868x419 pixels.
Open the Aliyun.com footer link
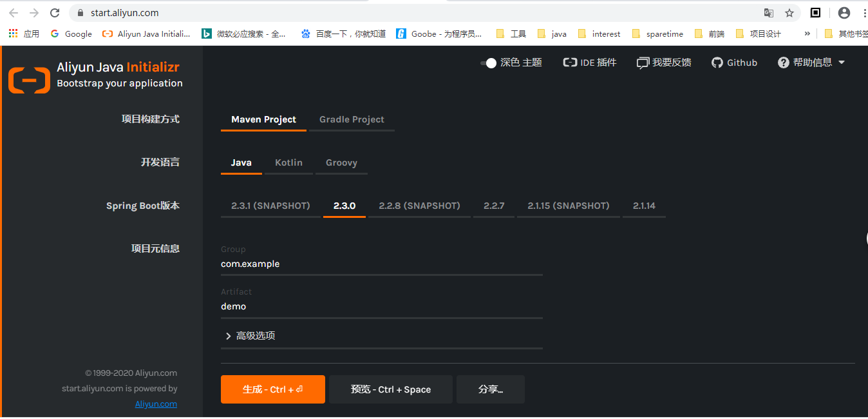point(156,404)
